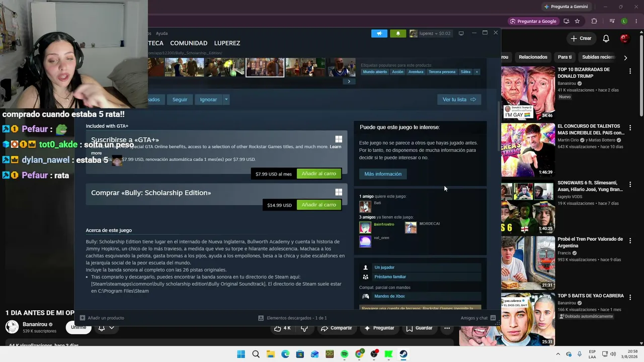
Task: Bookmark this page with star icon
Action: [577, 21]
